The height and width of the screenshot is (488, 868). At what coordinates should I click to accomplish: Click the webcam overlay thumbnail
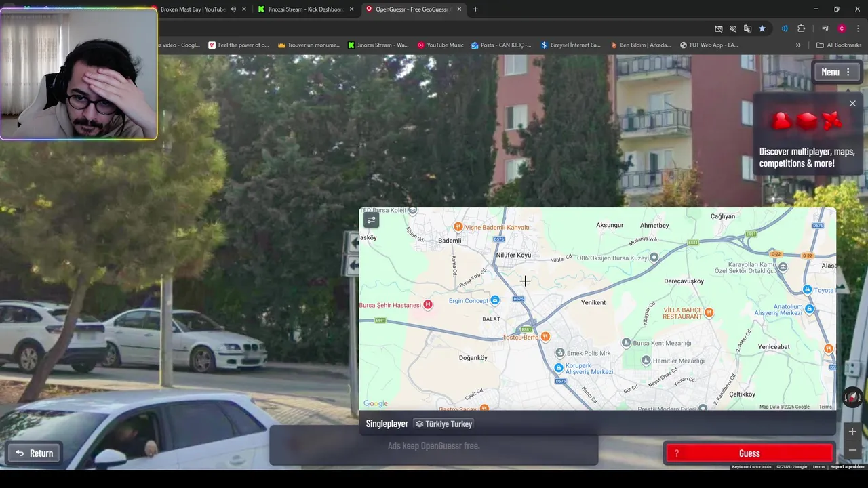(79, 73)
